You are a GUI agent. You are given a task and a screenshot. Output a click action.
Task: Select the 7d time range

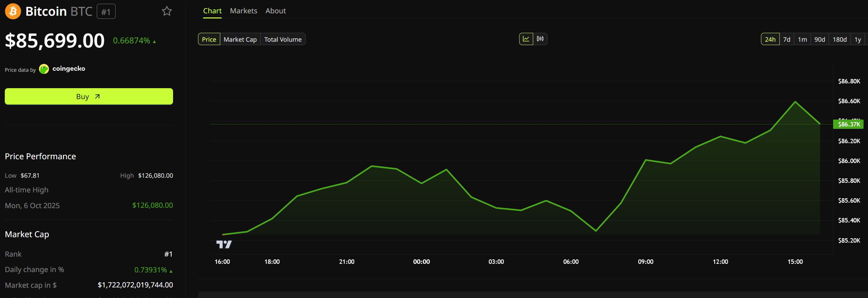(x=787, y=39)
